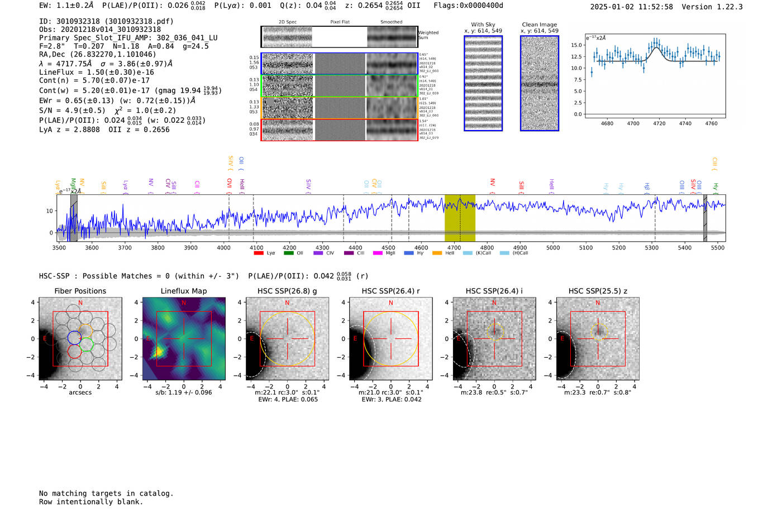Select the blue-bordered 2D spectrum row
The width and height of the screenshot is (782, 532).
340,64
